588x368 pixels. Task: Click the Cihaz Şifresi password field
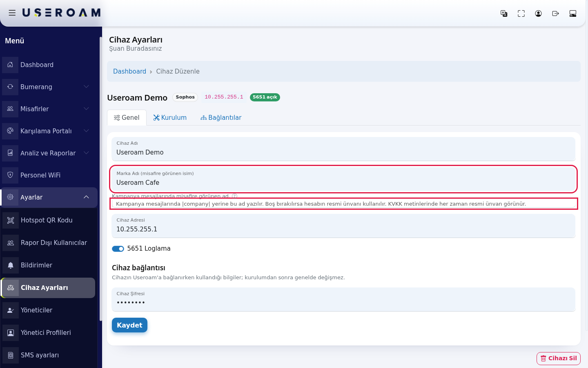coord(343,299)
